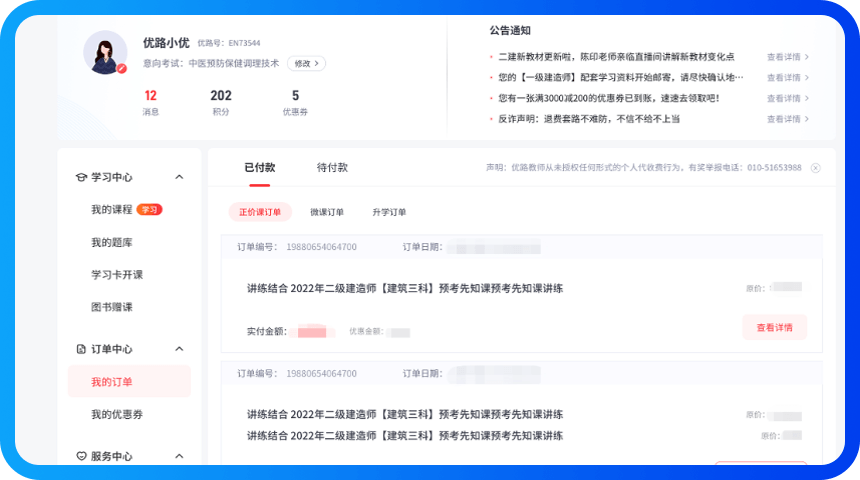Click 查看详情 button on the first order

[774, 327]
